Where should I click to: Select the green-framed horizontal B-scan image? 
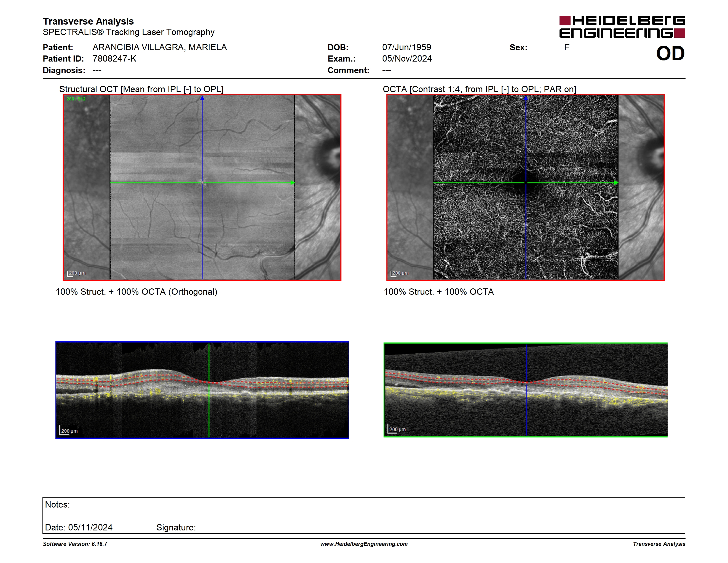[526, 390]
